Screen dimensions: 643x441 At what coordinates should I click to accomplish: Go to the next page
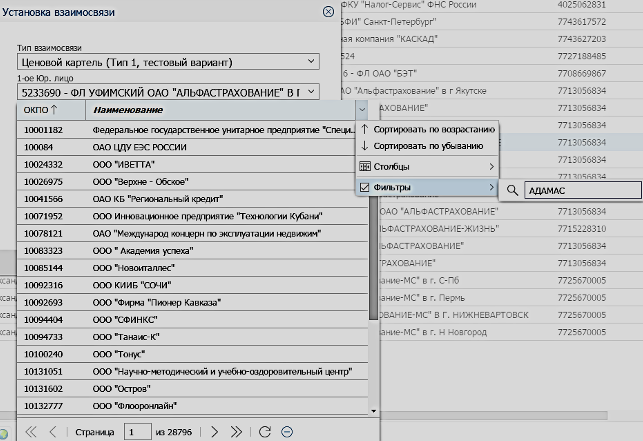point(214,432)
